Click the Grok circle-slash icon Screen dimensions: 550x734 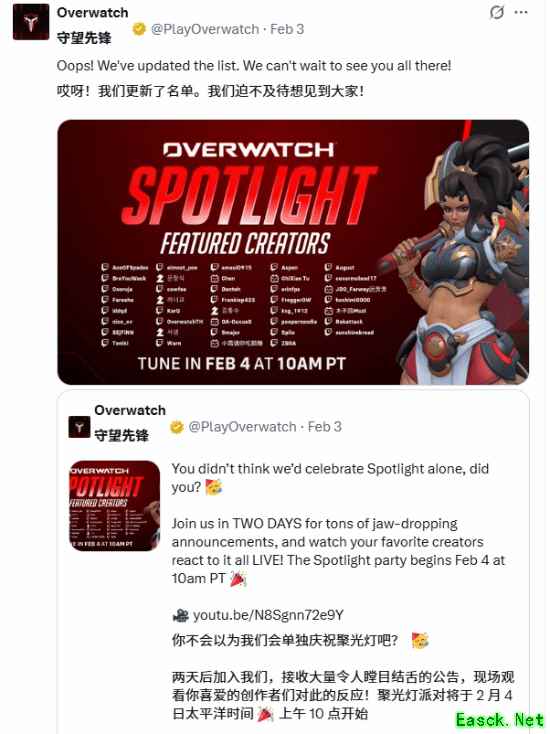click(497, 12)
